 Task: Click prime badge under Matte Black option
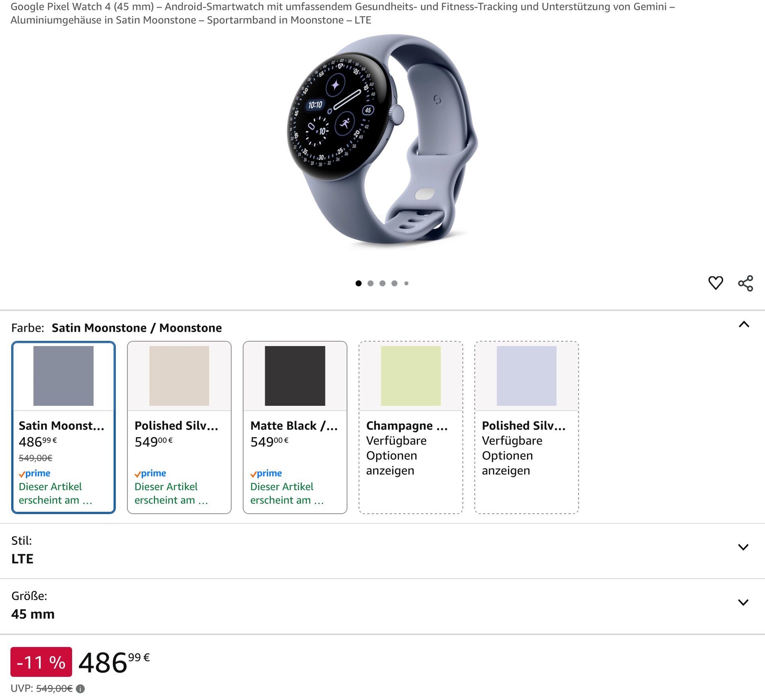[266, 473]
